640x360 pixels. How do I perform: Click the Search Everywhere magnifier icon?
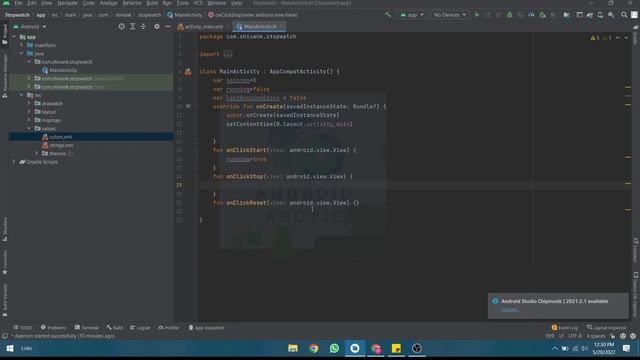[x=624, y=15]
